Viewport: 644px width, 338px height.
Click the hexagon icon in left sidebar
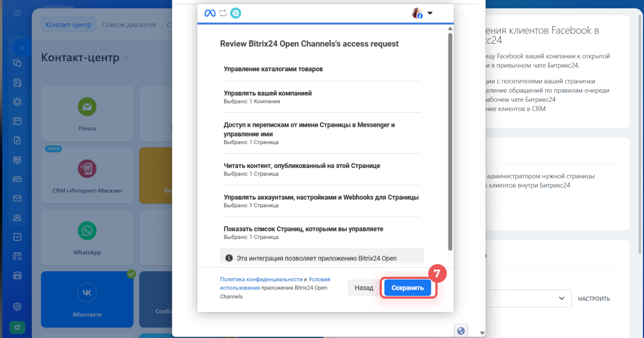pyautogui.click(x=17, y=102)
